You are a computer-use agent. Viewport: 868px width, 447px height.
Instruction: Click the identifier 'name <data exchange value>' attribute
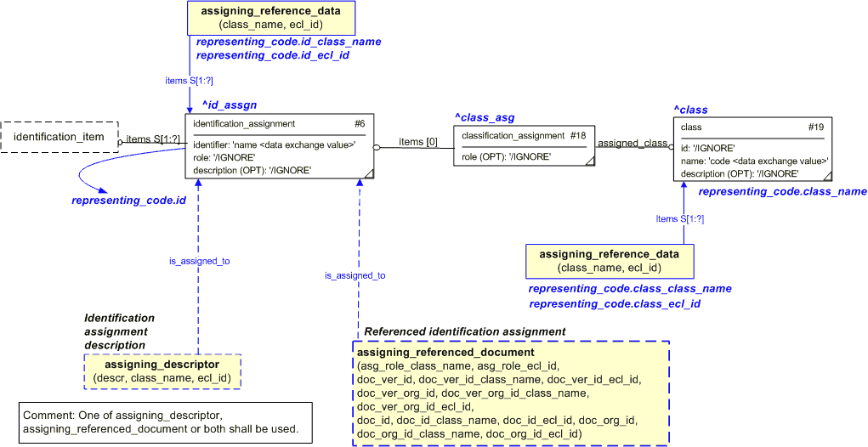[274, 145]
